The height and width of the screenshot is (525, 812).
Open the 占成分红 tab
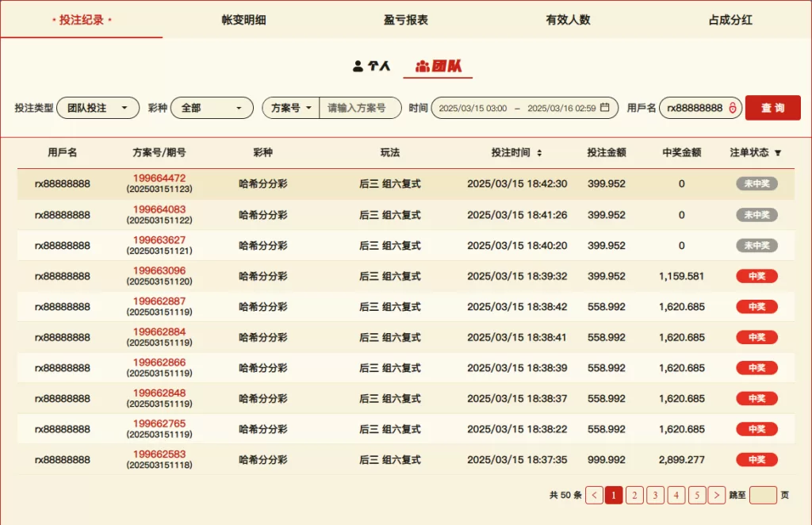[x=730, y=20]
